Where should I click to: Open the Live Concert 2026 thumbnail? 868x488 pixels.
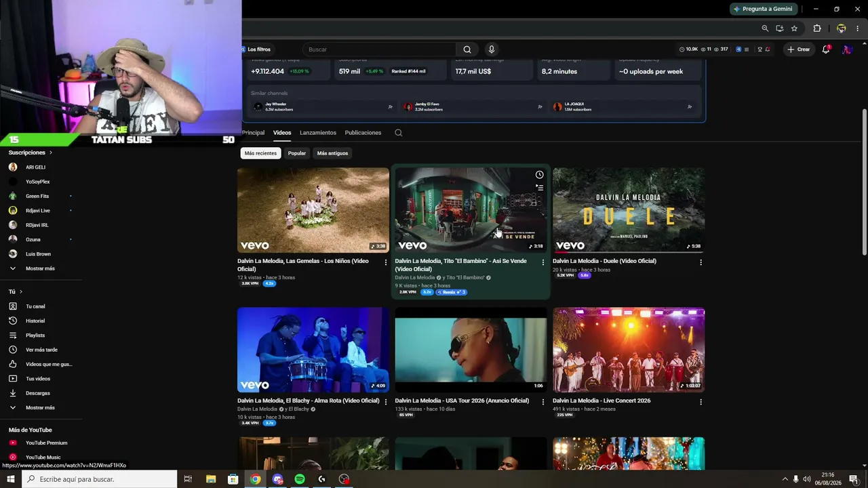pyautogui.click(x=629, y=350)
